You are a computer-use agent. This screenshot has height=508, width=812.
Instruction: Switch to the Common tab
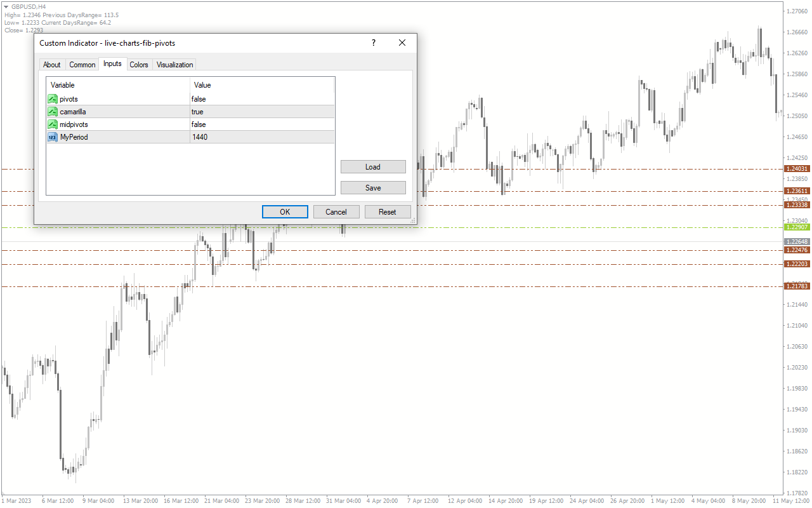coord(82,65)
